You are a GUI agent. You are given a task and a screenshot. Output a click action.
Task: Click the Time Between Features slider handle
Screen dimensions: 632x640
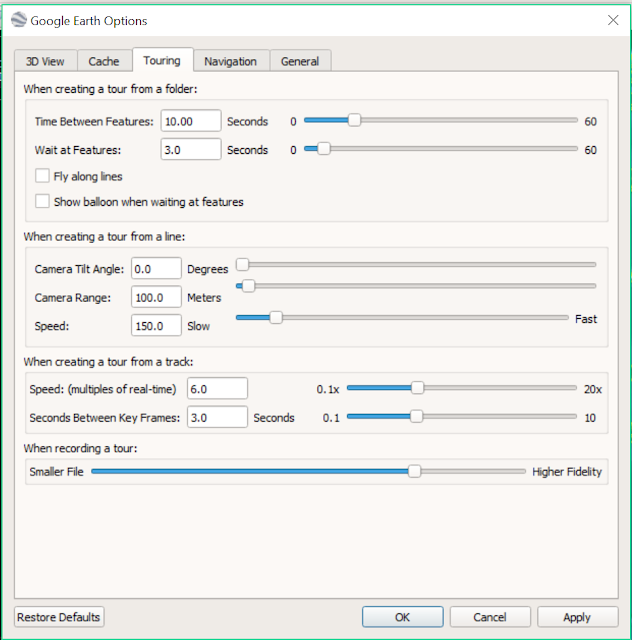click(354, 120)
